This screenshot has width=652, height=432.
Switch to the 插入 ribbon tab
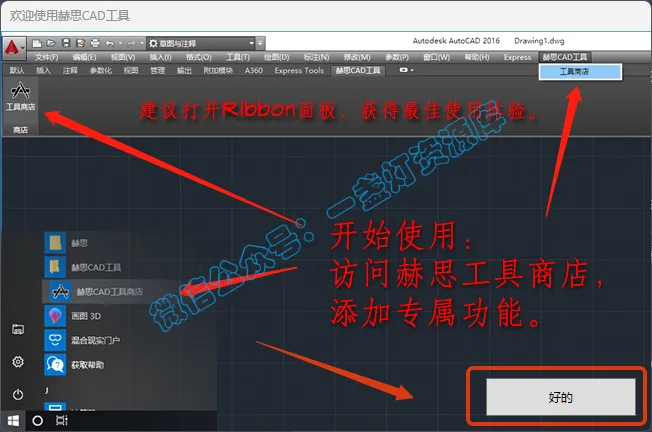tap(43, 70)
